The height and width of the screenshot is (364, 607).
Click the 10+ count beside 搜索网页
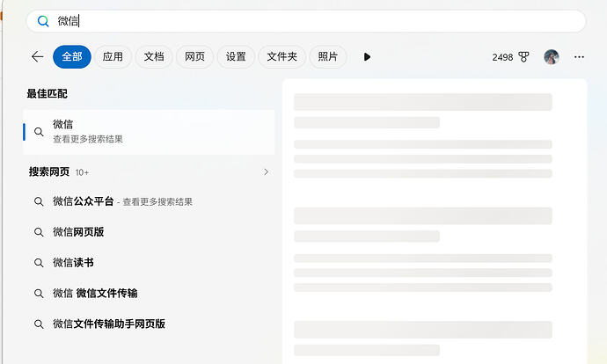point(82,172)
